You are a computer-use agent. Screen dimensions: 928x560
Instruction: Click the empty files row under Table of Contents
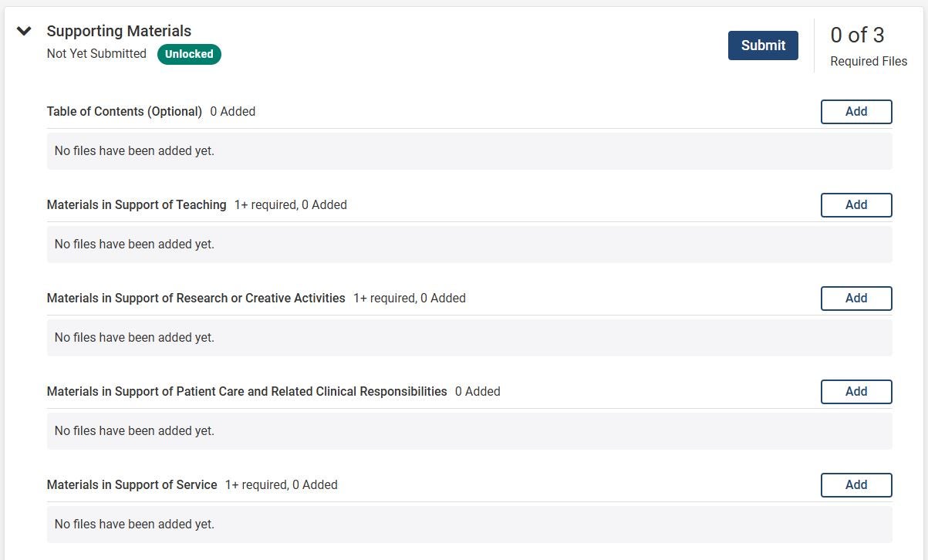[x=469, y=151]
